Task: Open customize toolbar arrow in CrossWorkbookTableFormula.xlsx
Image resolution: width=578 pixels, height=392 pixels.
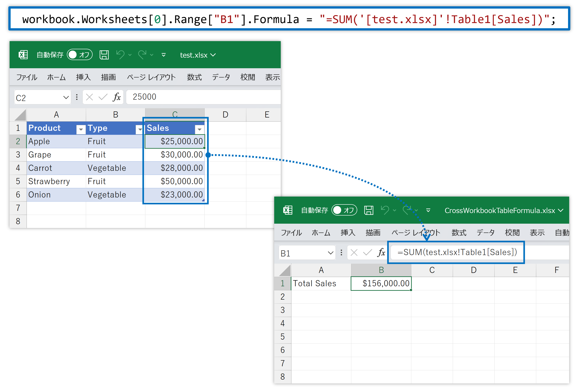Action: (x=428, y=210)
